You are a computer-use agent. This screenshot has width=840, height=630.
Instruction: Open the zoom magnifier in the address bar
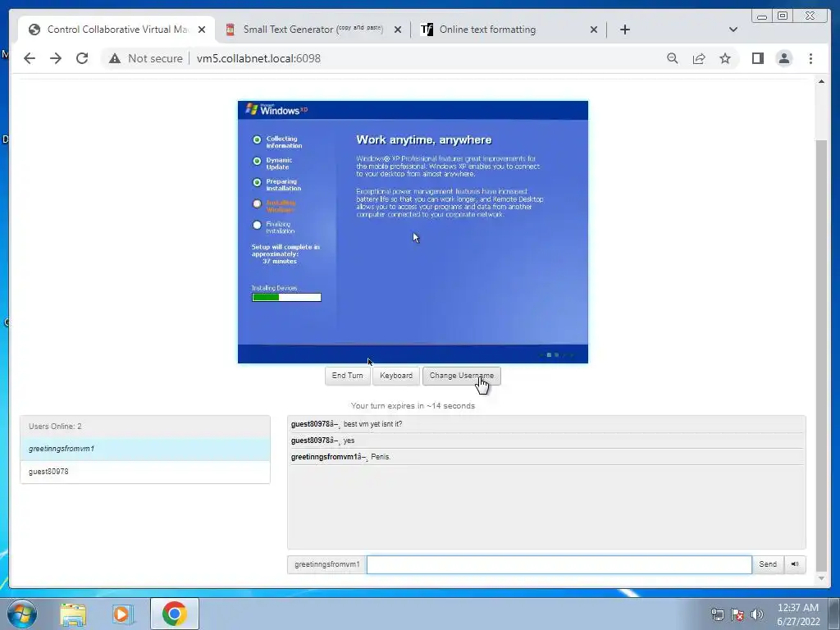(x=673, y=58)
